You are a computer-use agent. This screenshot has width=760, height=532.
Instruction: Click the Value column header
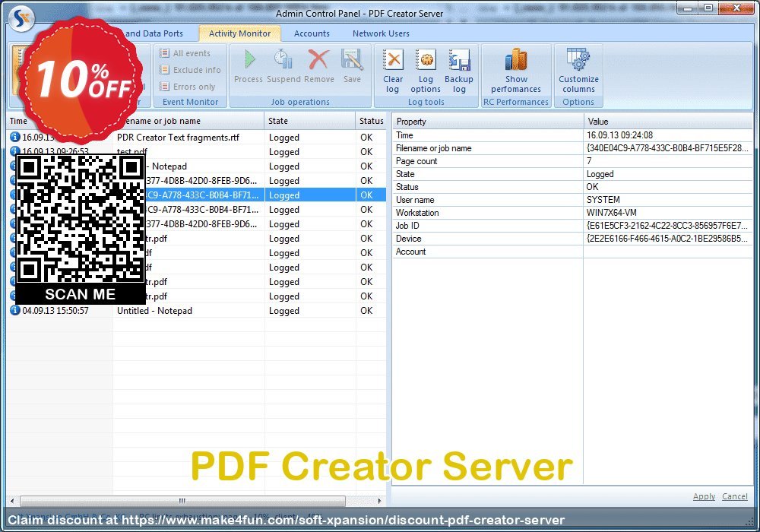coord(668,121)
